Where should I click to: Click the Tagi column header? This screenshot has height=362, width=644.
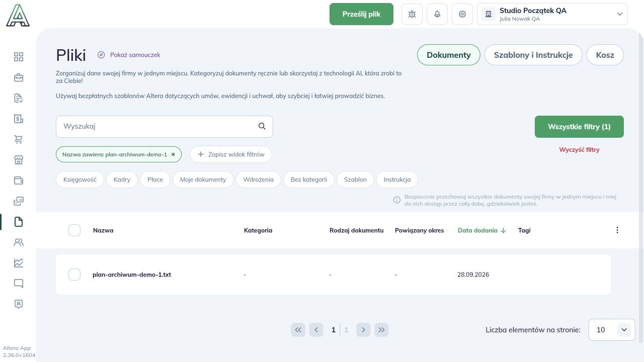[x=524, y=230]
